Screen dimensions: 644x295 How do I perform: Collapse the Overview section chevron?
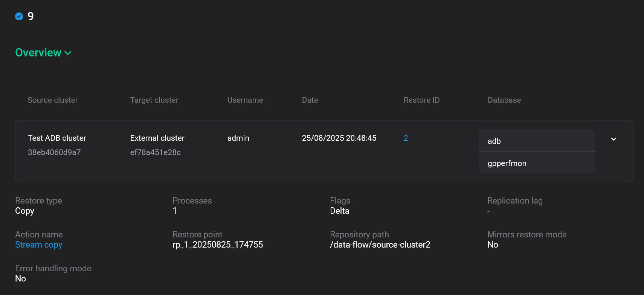68,53
